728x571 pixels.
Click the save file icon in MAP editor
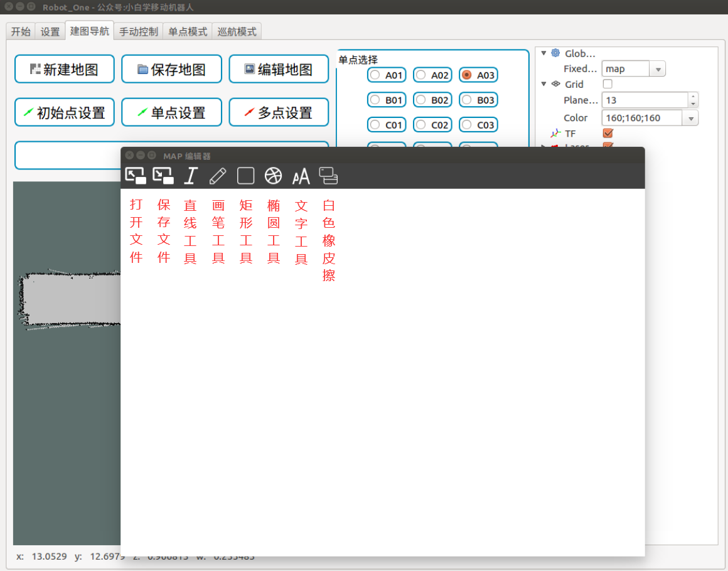[163, 176]
